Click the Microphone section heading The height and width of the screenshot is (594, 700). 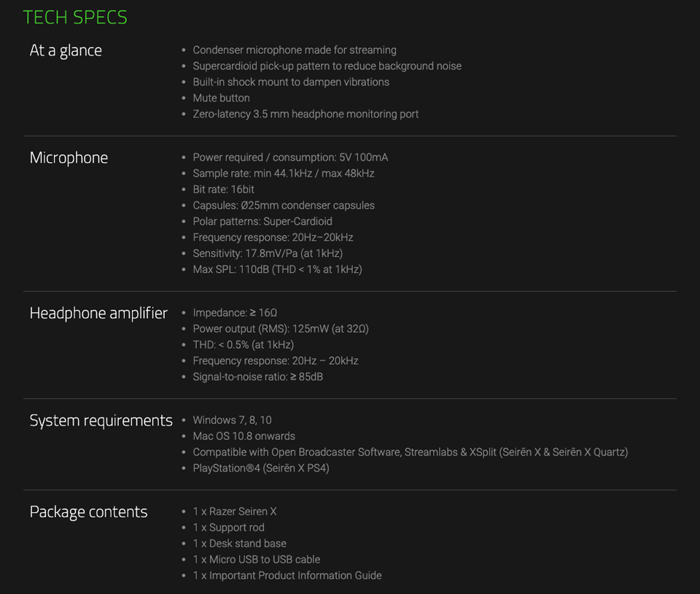pos(69,158)
